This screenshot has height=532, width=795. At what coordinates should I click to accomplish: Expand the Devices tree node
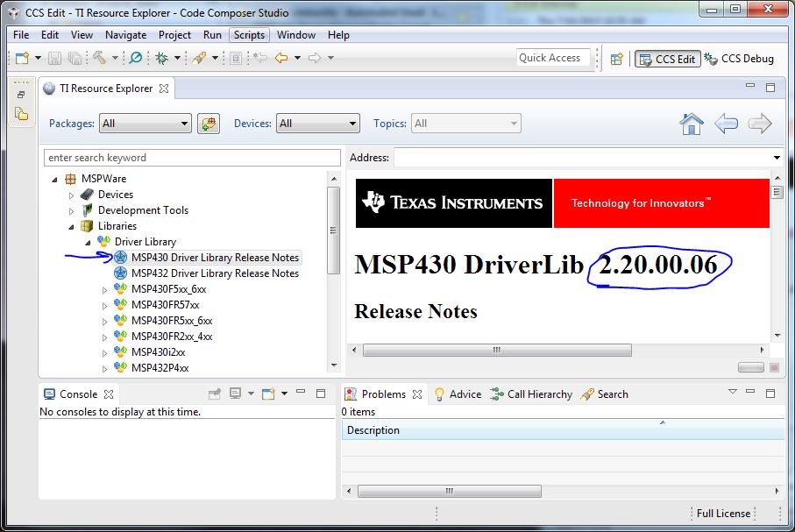[72, 195]
